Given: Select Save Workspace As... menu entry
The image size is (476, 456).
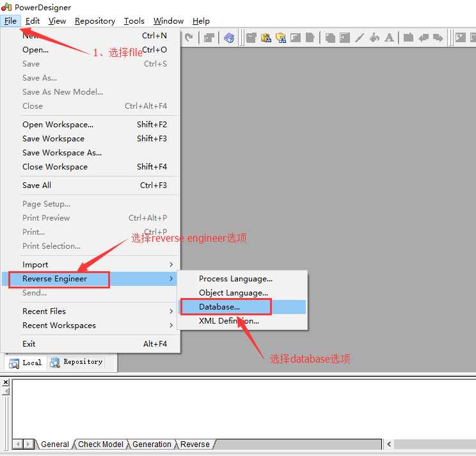Looking at the screenshot, I should tap(91, 153).
